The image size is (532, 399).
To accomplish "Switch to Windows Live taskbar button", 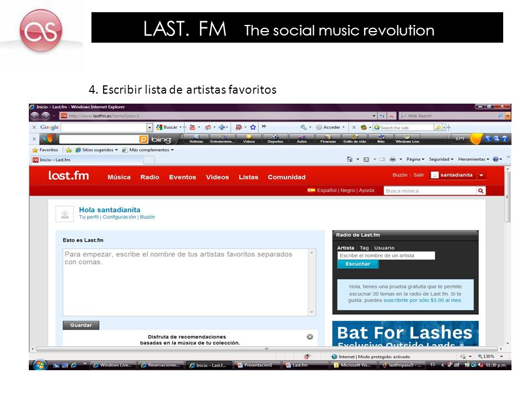I will click(112, 365).
